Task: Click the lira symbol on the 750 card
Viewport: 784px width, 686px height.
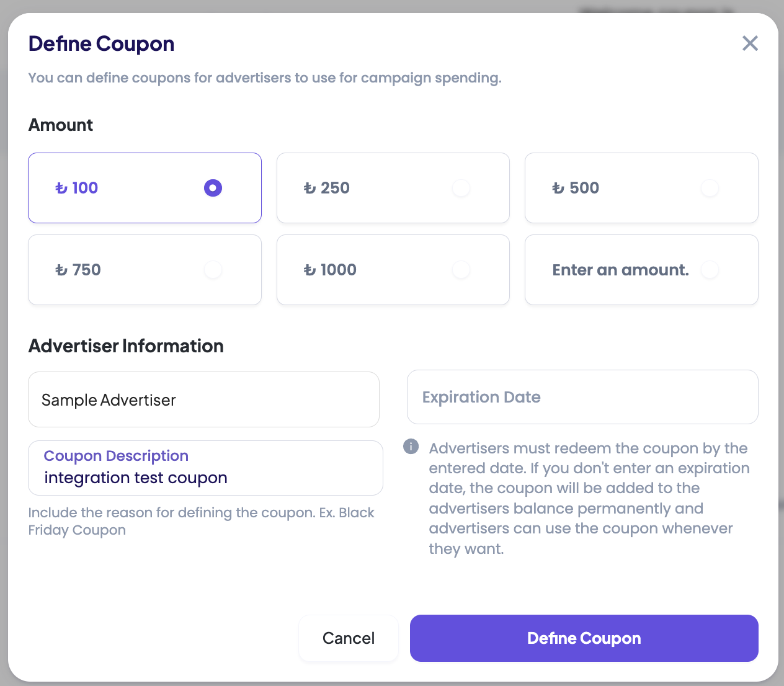Action: [61, 270]
